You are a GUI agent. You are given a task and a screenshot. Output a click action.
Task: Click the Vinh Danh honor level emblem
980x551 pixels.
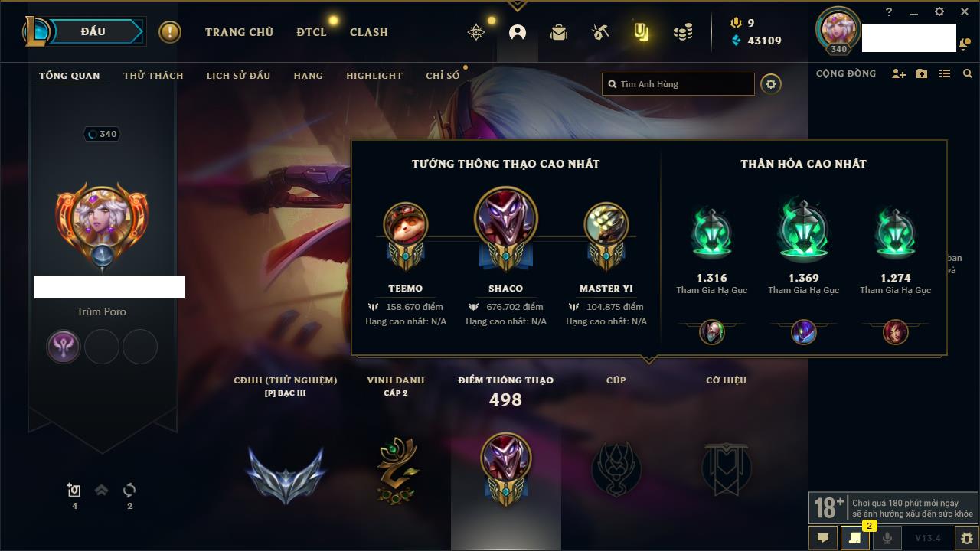pyautogui.click(x=396, y=470)
